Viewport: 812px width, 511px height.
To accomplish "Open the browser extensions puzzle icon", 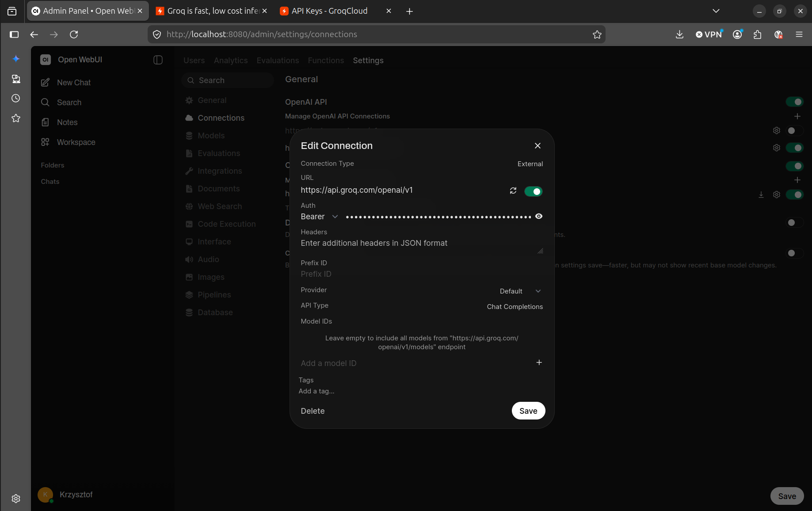I will [758, 34].
